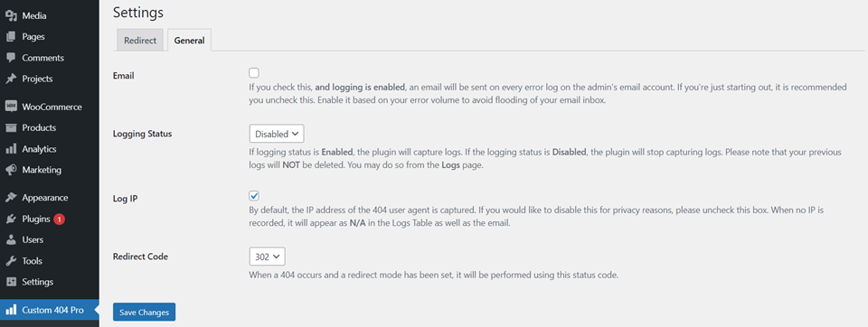868x327 pixels.
Task: Click the WooCommerce icon in sidebar
Action: [x=11, y=107]
